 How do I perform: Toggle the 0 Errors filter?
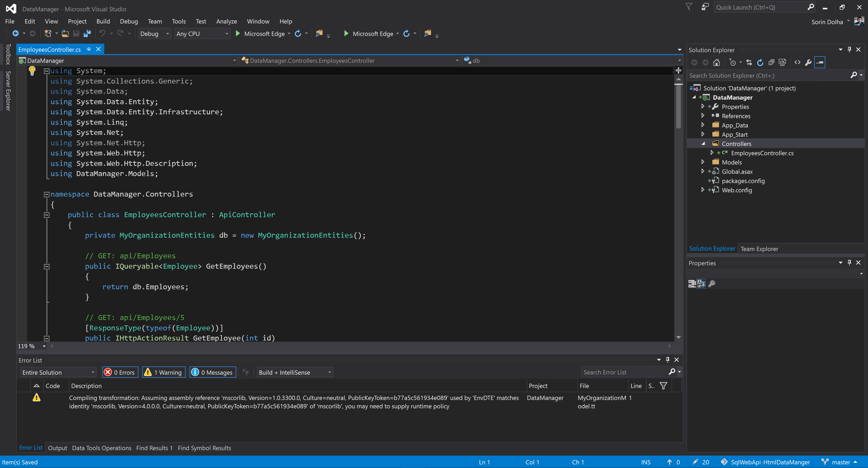[x=120, y=372]
